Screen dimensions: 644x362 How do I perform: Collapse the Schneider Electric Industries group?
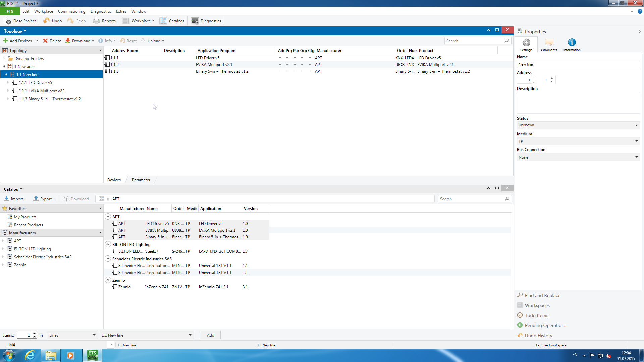click(x=108, y=259)
